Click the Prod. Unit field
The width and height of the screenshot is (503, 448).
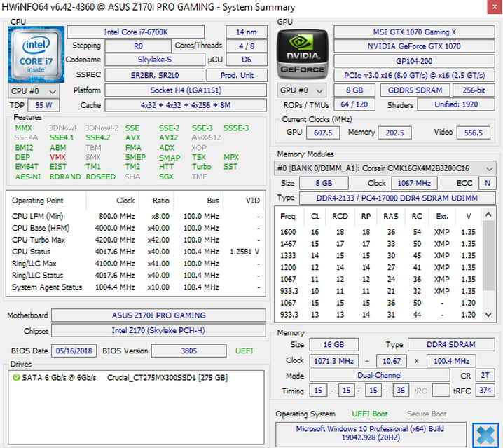coord(237,75)
